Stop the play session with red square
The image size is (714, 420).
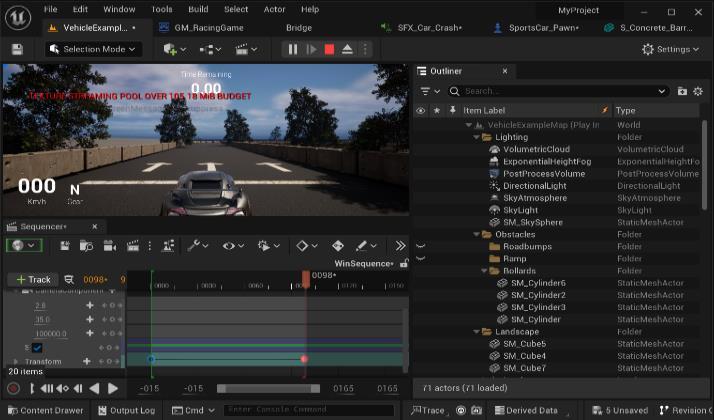pos(329,49)
